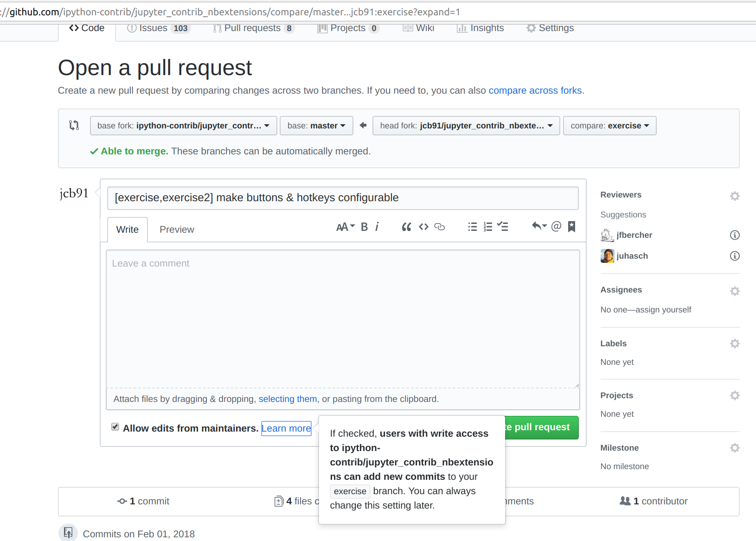Focus the pull request title field

click(343, 198)
